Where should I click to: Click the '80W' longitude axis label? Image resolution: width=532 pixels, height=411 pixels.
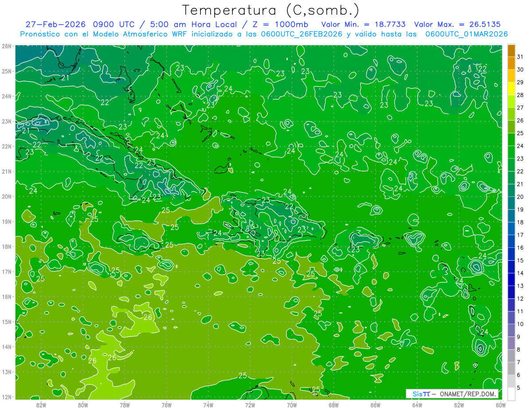point(83,404)
